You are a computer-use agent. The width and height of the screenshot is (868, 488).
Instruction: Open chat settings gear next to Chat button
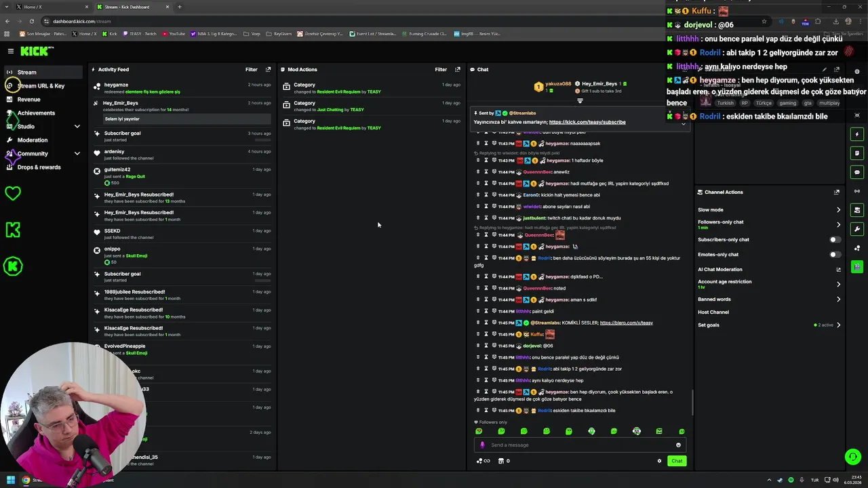[659, 461]
